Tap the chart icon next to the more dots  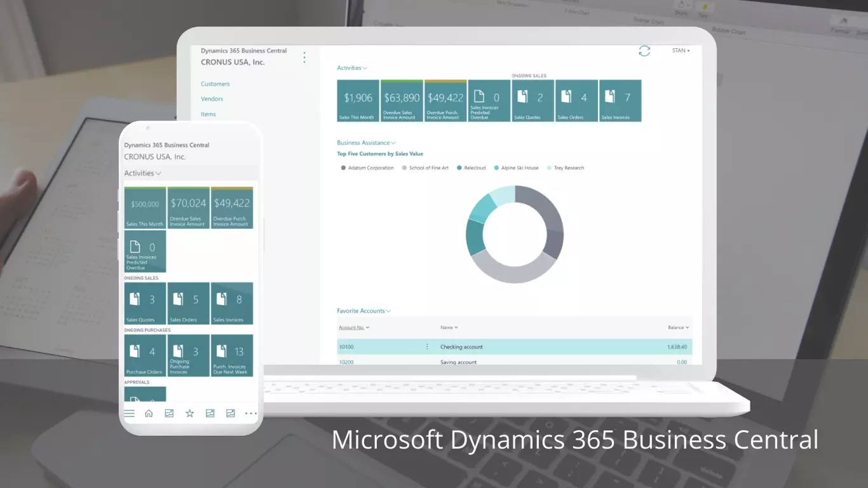click(x=230, y=413)
